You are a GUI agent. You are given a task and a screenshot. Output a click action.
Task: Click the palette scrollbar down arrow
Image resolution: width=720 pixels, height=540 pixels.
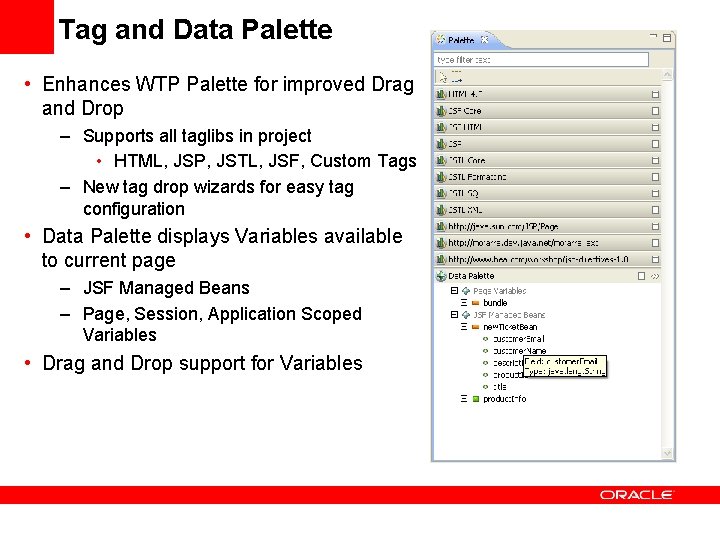tap(667, 454)
